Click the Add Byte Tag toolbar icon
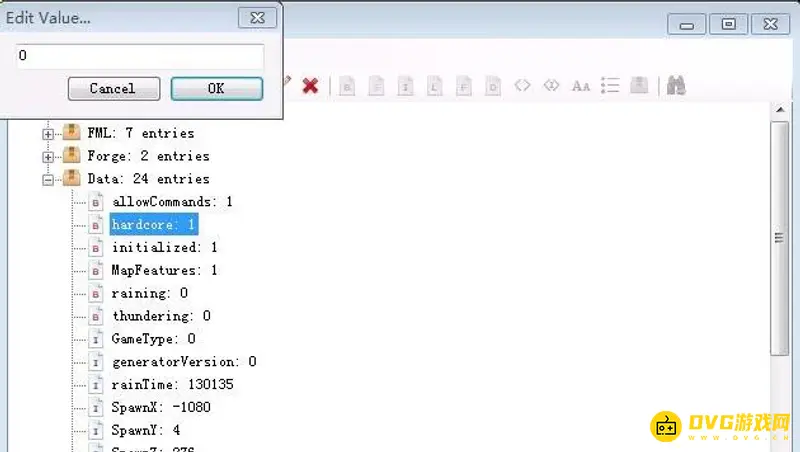 click(x=347, y=86)
